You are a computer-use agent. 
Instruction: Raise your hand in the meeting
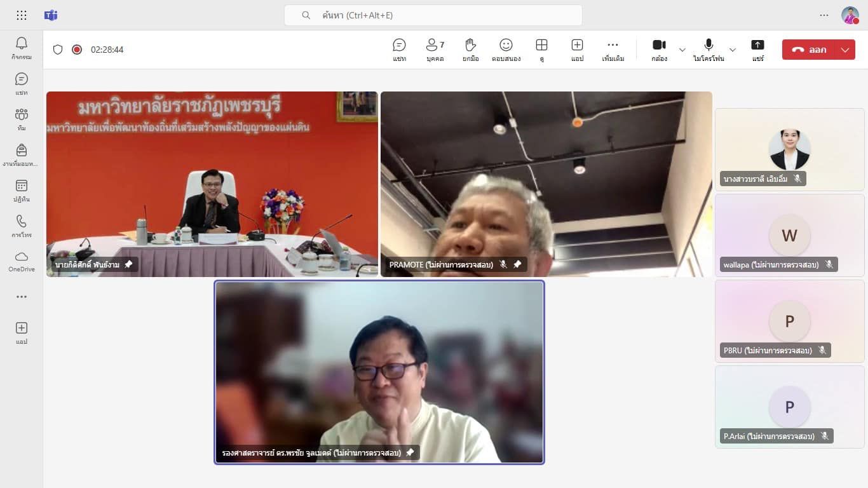point(470,50)
